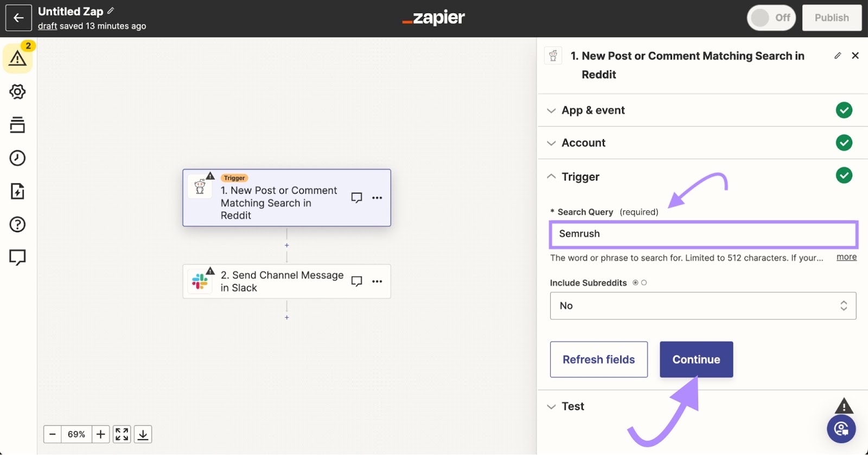868x455 pixels.
Task: Click the Refresh fields button
Action: coord(598,360)
